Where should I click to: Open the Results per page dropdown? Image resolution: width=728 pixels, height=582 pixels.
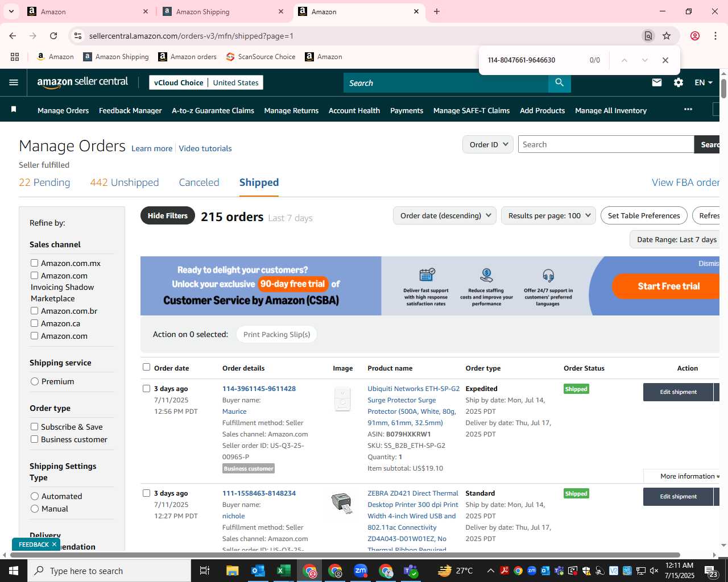(548, 215)
